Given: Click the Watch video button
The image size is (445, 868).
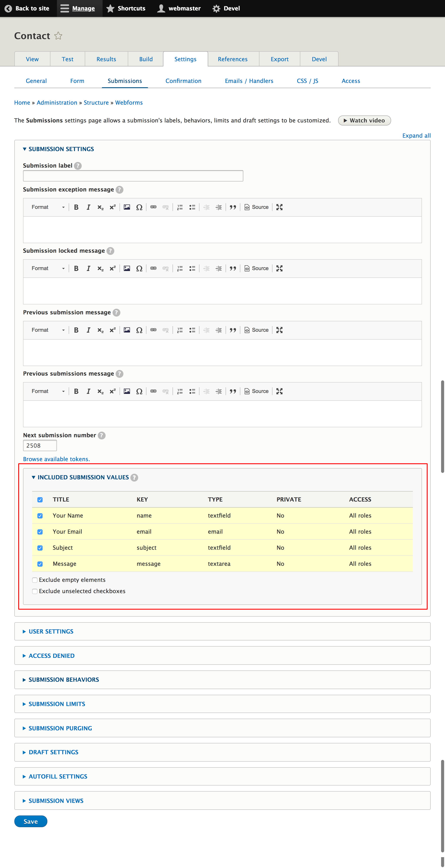Looking at the screenshot, I should click(364, 121).
